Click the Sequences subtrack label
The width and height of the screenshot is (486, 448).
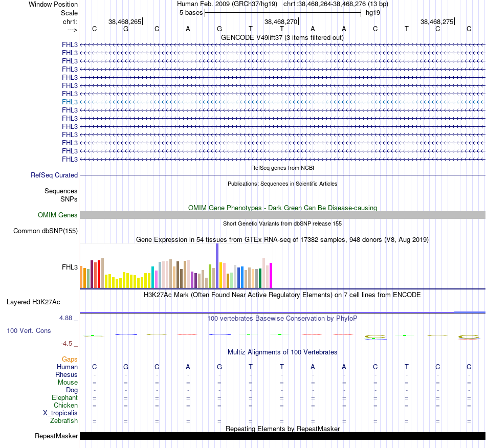click(x=61, y=191)
